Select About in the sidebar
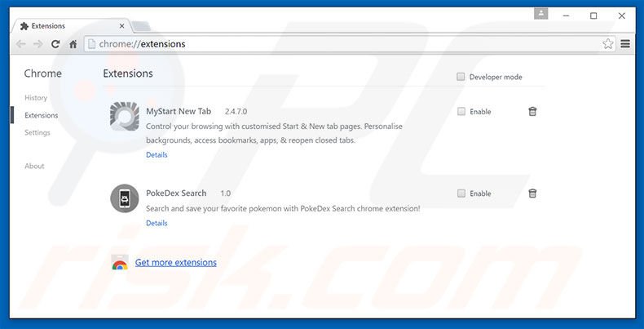 (x=34, y=166)
